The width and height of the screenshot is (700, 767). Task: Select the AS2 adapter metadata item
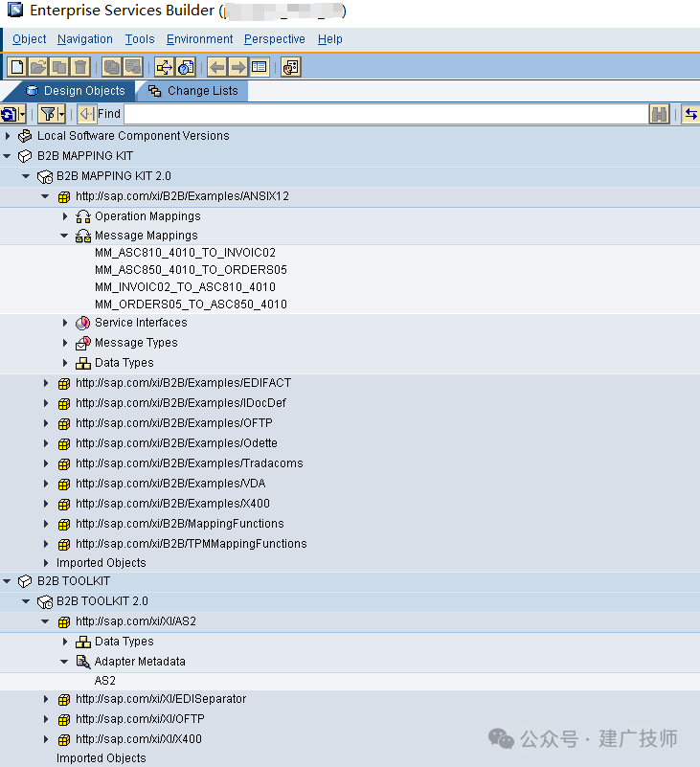tap(105, 681)
